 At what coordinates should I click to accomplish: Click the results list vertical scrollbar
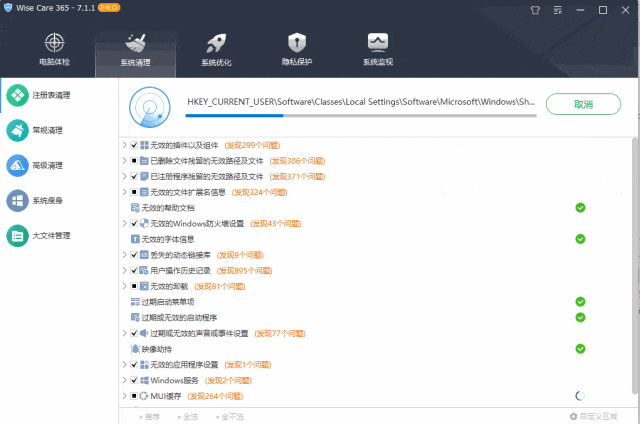point(634,266)
